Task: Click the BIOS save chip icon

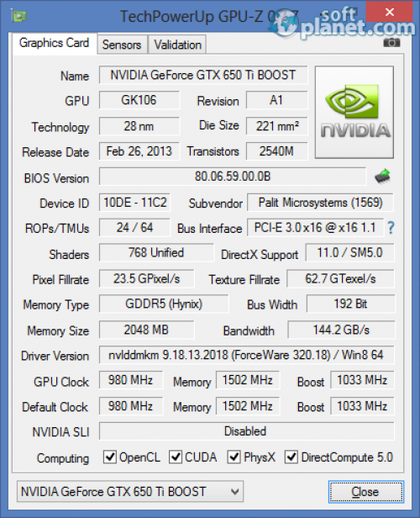Action: click(x=383, y=177)
